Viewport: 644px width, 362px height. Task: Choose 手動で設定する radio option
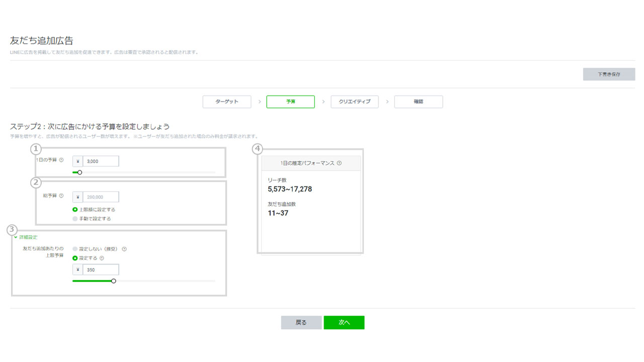75,219
